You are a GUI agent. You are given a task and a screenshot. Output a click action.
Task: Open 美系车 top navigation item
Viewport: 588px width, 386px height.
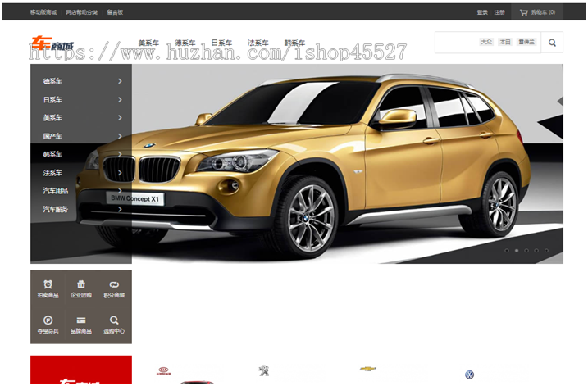pyautogui.click(x=148, y=43)
